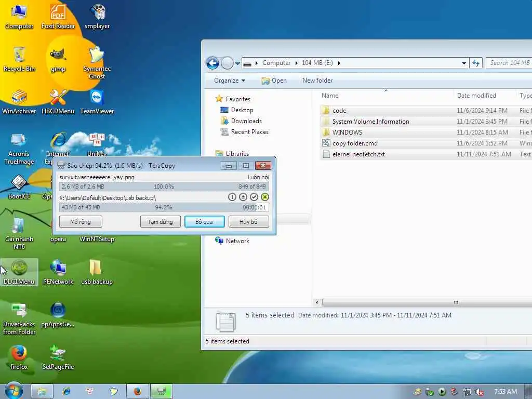Click TeraCopy info circle icon
Screen dimensions: 532x399
click(x=232, y=197)
